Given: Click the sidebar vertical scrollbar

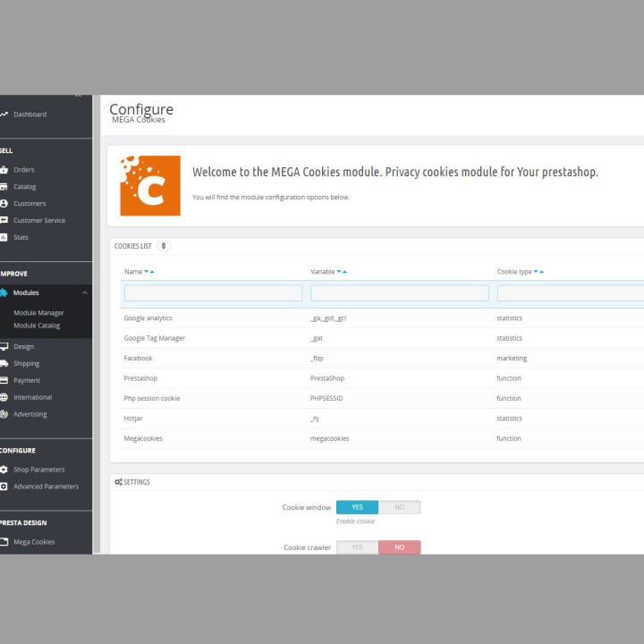Looking at the screenshot, I should click(x=97, y=325).
